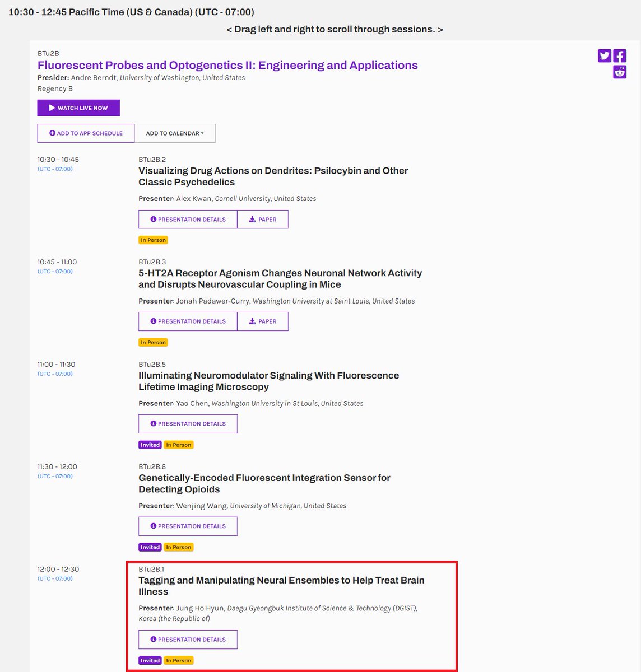The width and height of the screenshot is (641, 672).
Task: Click Regency B room label
Action: coord(55,88)
